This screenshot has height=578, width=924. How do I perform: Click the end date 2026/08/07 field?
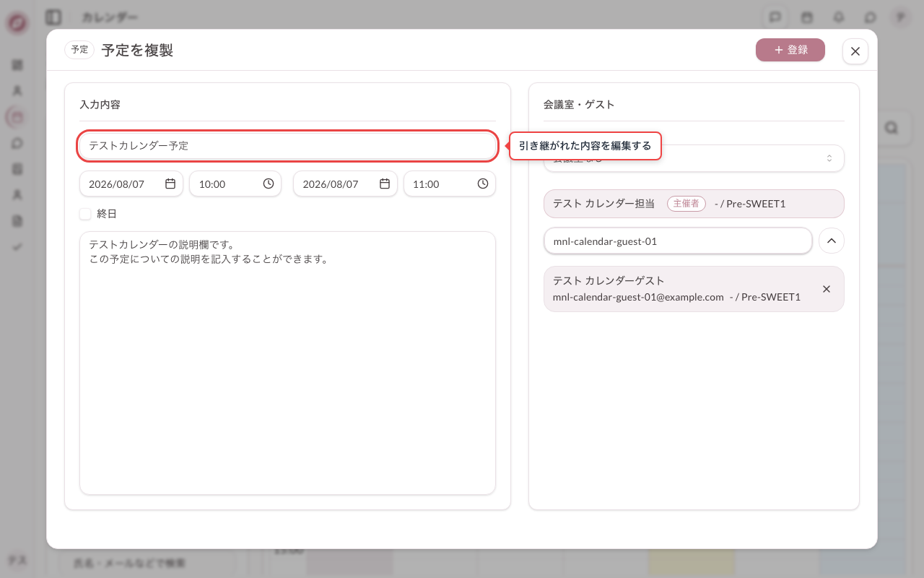click(x=345, y=184)
